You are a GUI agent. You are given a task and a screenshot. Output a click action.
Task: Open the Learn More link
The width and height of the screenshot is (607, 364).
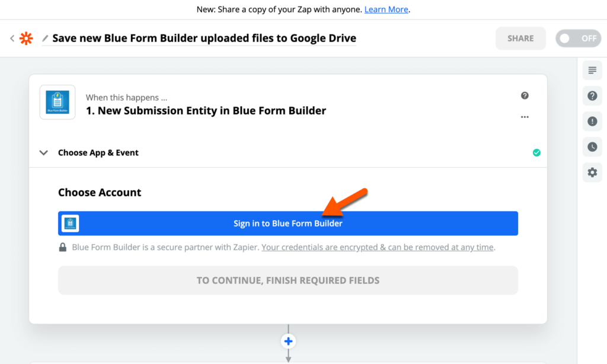click(386, 9)
